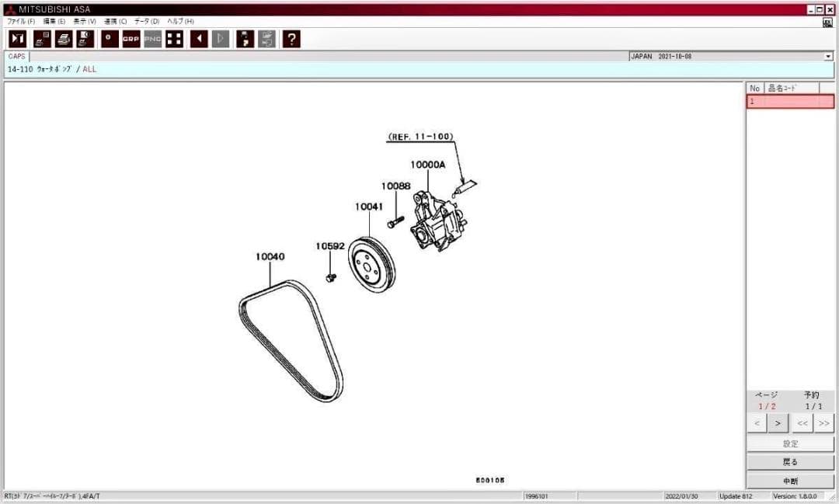Viewport: 839px width, 504px height.
Task: Select part number 10000A in the diagram
Action: click(428, 165)
